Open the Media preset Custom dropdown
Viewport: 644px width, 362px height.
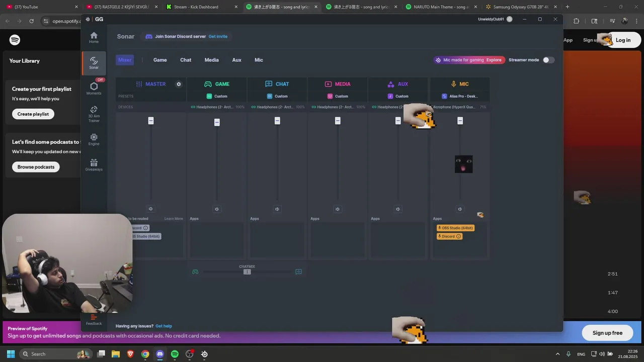click(x=338, y=96)
